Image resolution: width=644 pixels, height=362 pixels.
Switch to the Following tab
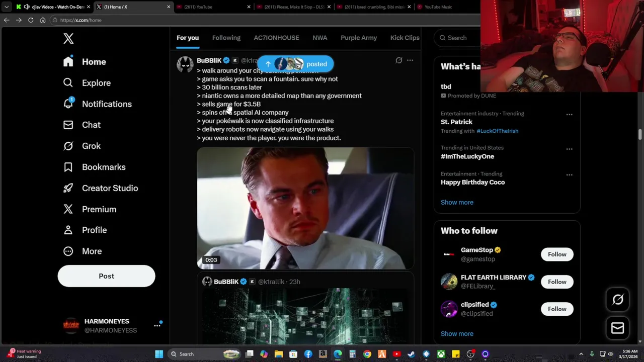coord(226,38)
